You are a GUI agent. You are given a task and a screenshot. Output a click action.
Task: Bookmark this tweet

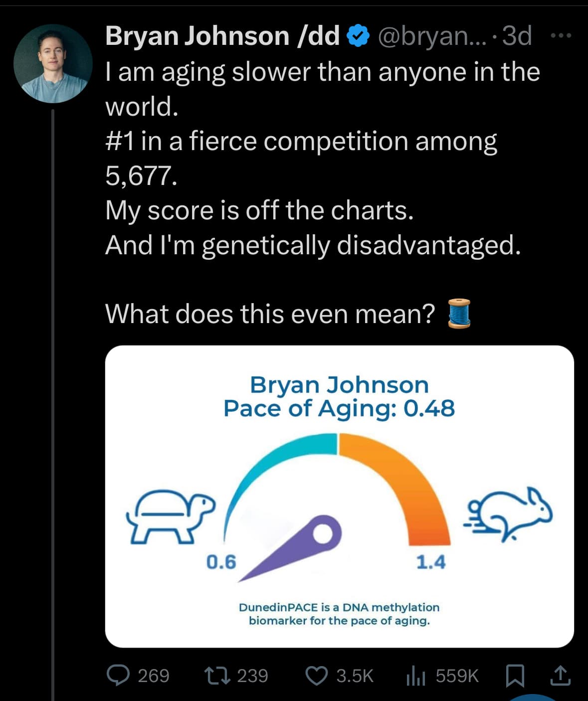(514, 676)
